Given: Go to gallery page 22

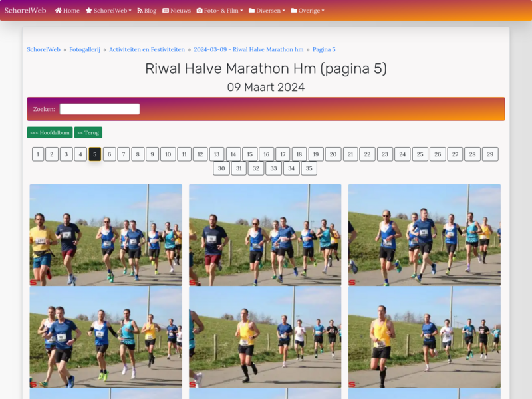Looking at the screenshot, I should pos(368,154).
